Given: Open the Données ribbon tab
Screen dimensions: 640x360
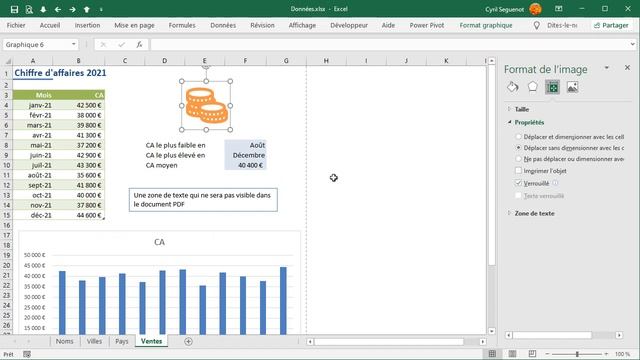Looking at the screenshot, I should [x=223, y=25].
